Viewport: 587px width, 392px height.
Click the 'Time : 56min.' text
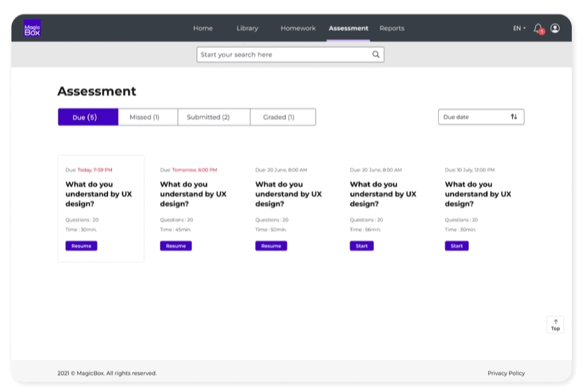pyautogui.click(x=365, y=230)
